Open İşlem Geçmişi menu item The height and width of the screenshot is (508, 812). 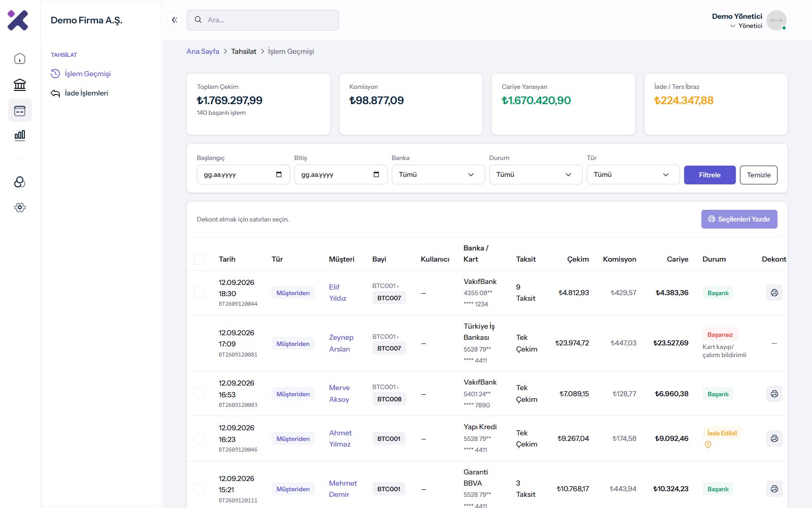tap(81, 74)
